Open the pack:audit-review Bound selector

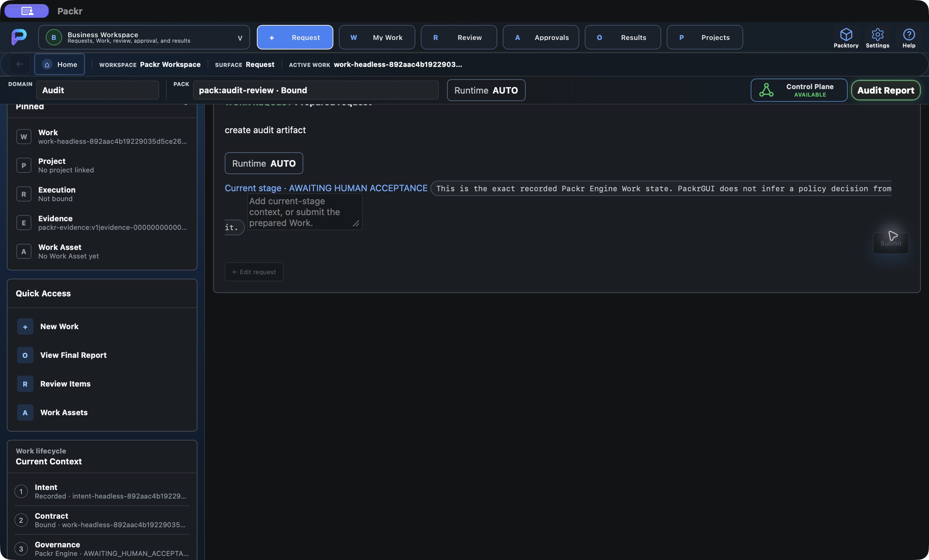point(316,90)
